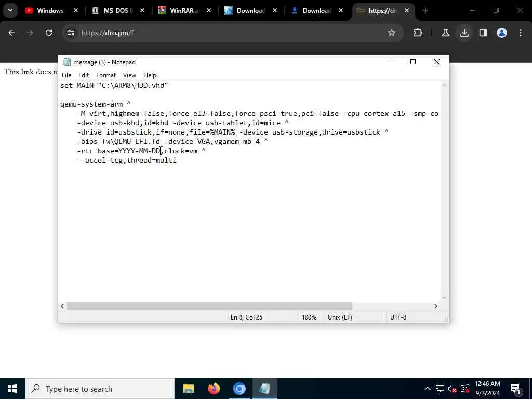Click Notepad horizontal scrollbar left arrow
Image resolution: width=532 pixels, height=399 pixels.
click(62, 307)
